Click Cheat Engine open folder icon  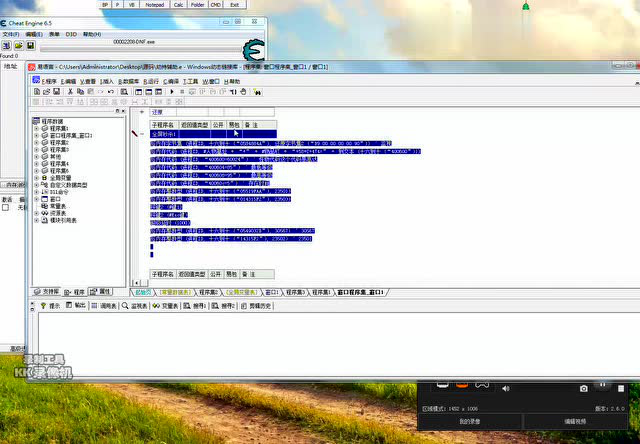tap(18, 45)
